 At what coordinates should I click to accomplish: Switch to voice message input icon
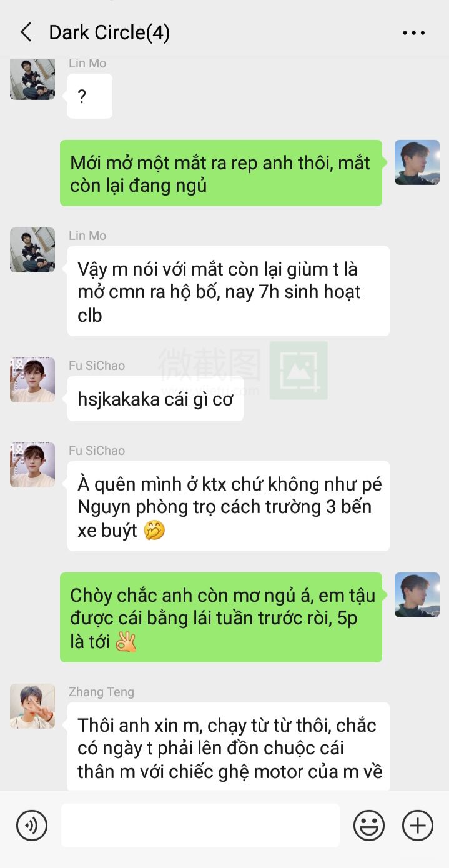tap(31, 826)
